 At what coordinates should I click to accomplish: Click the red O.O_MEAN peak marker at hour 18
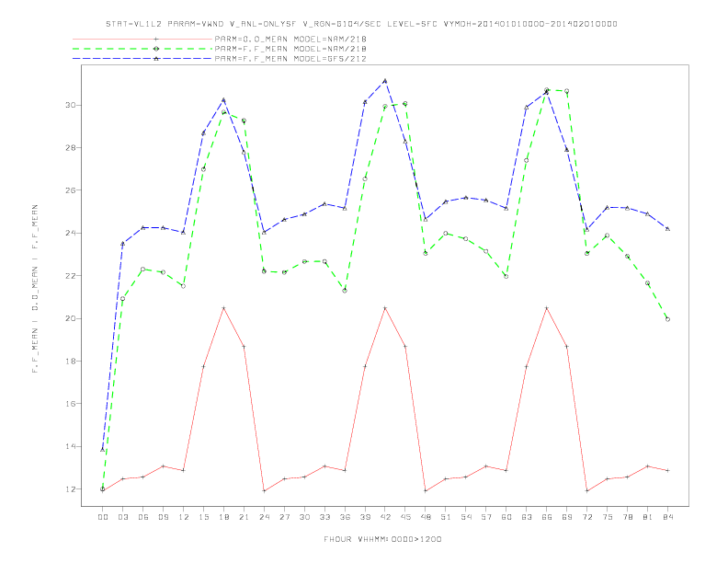[x=223, y=308]
